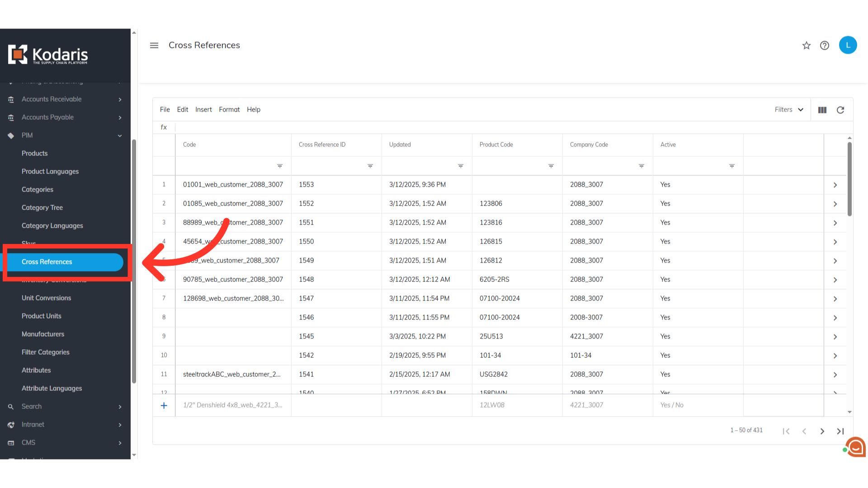Open chat support widget icon
868x488 pixels.
click(855, 447)
